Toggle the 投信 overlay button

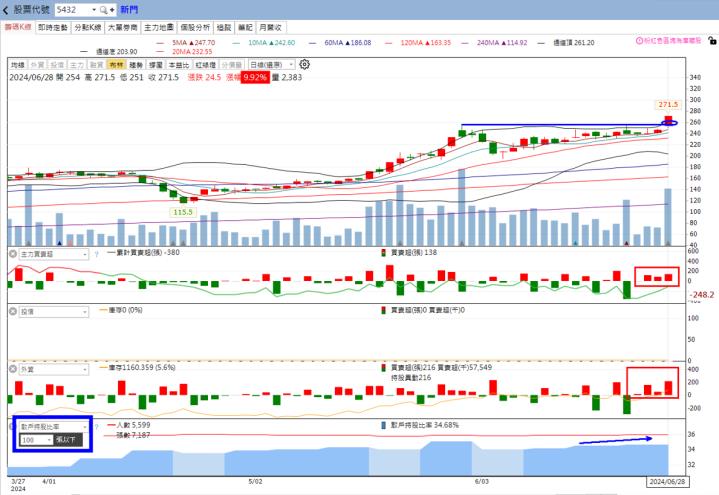coord(57,65)
